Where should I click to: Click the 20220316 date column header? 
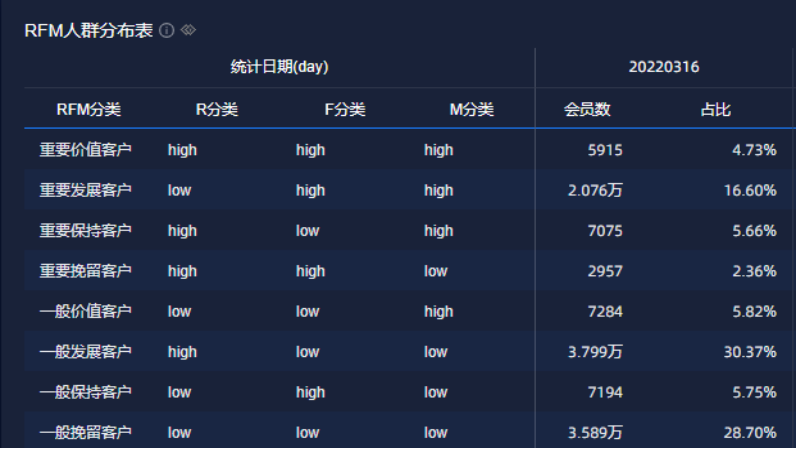(x=664, y=67)
